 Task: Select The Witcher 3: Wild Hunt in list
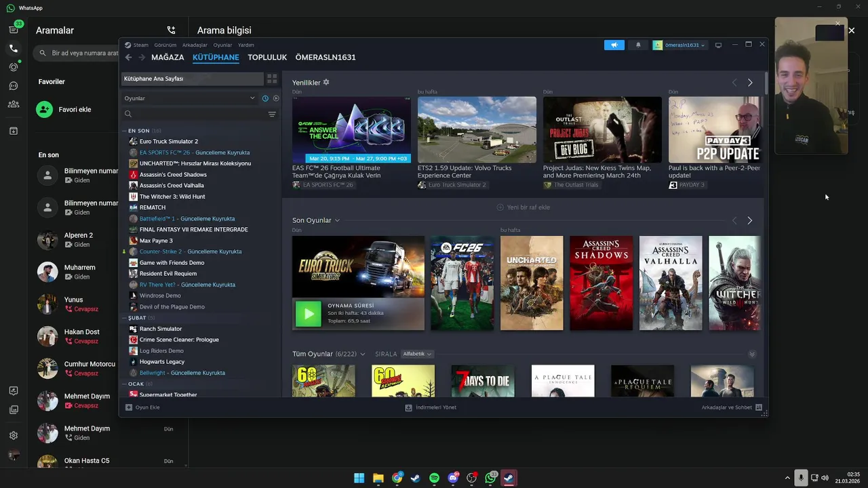point(172,197)
